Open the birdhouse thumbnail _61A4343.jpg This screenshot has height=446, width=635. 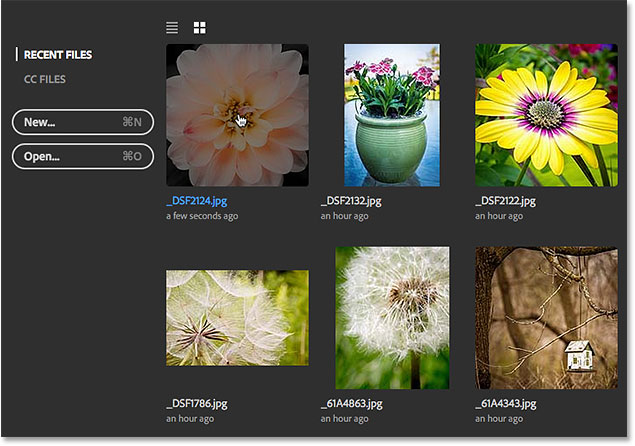point(546,318)
